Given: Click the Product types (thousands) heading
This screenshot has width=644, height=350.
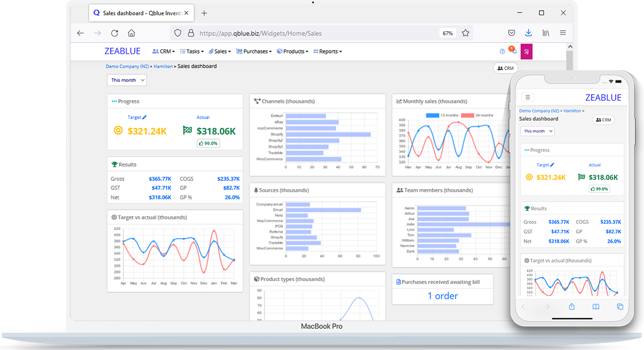Looking at the screenshot, I should pyautogui.click(x=293, y=279).
